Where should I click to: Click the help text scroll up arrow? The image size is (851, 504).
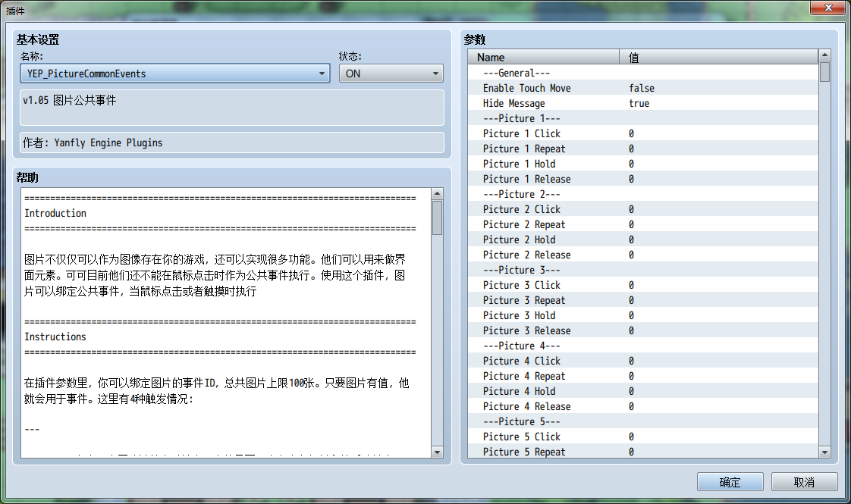coord(438,194)
